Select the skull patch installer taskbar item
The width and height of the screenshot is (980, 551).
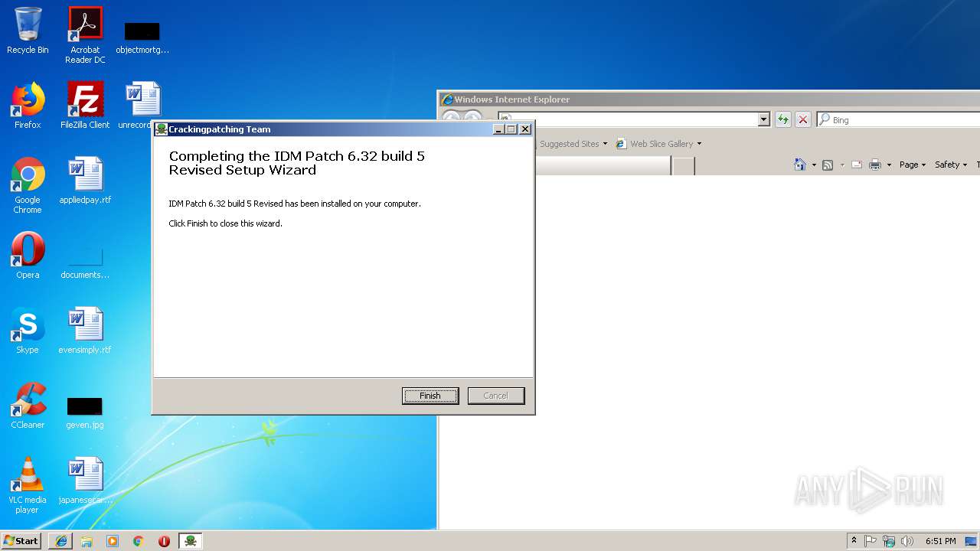191,541
